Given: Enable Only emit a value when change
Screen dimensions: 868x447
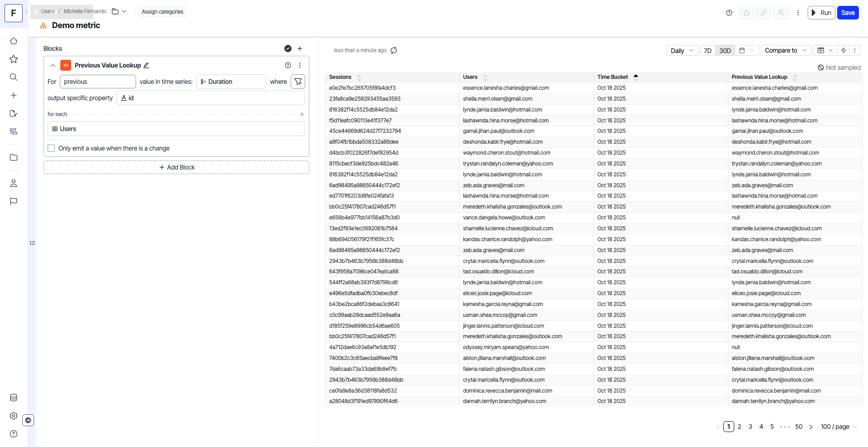Looking at the screenshot, I should (x=52, y=148).
